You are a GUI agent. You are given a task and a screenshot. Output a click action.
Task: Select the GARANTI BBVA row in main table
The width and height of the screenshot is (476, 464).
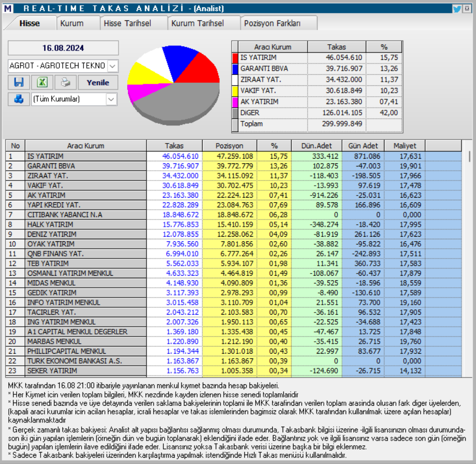(x=234, y=166)
